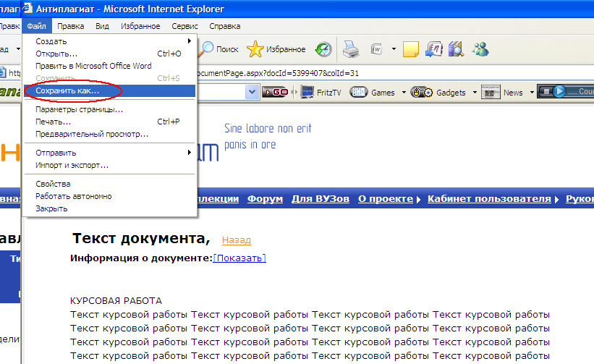The width and height of the screenshot is (594, 364).
Task: Select Открыть... from File menu
Action: [x=109, y=54]
